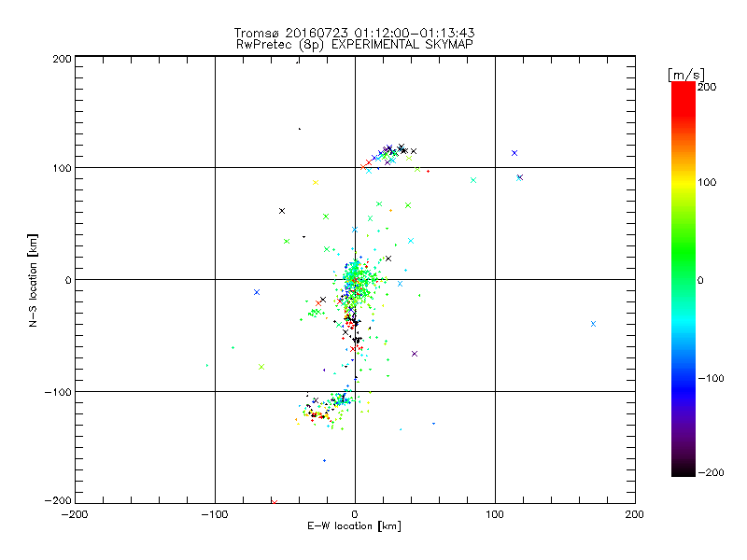This screenshot has height=560, width=747.
Task: Select the purple X marker southeast of center
Action: (415, 354)
